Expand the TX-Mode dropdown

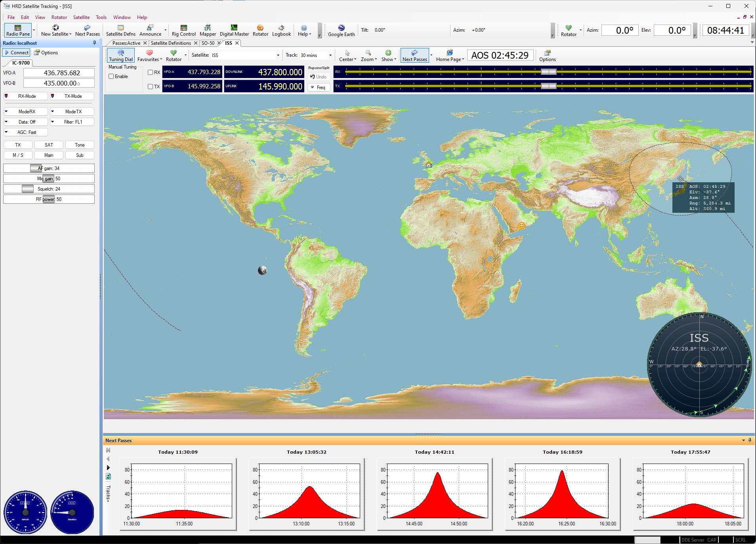(x=72, y=96)
